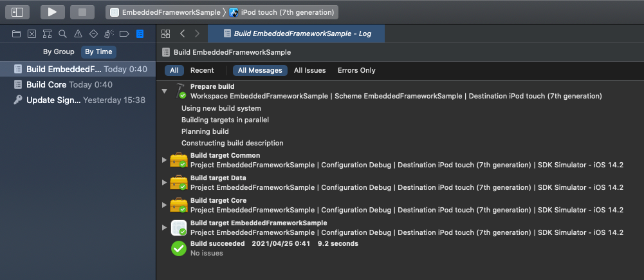The height and width of the screenshot is (280, 644).
Task: Open the EmbeddedFrameworkSample scheme selector
Action: pos(166,12)
